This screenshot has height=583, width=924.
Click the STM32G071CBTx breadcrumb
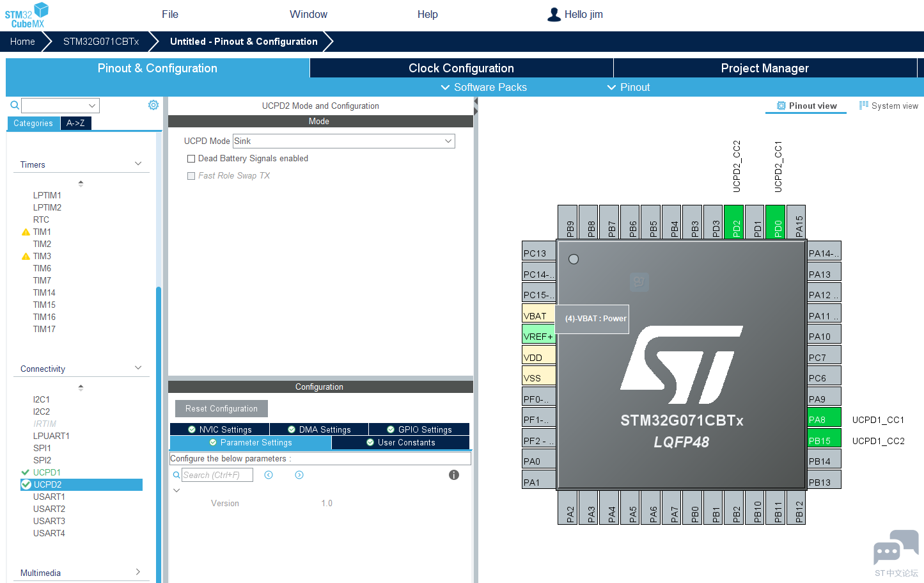pyautogui.click(x=101, y=42)
